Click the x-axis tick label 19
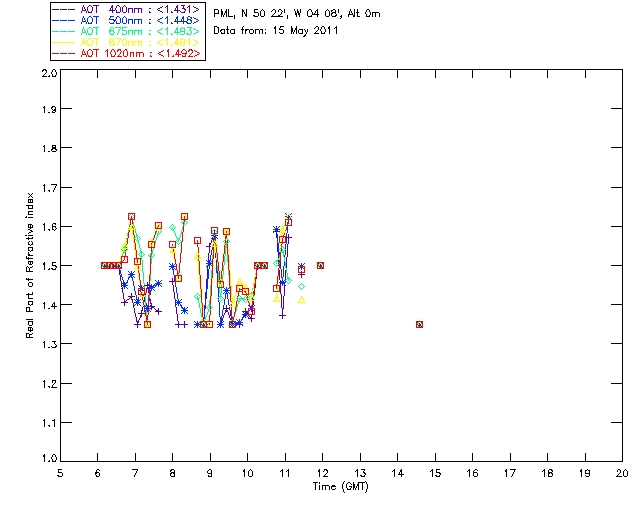Viewport: 640px width, 512px height. [585, 473]
